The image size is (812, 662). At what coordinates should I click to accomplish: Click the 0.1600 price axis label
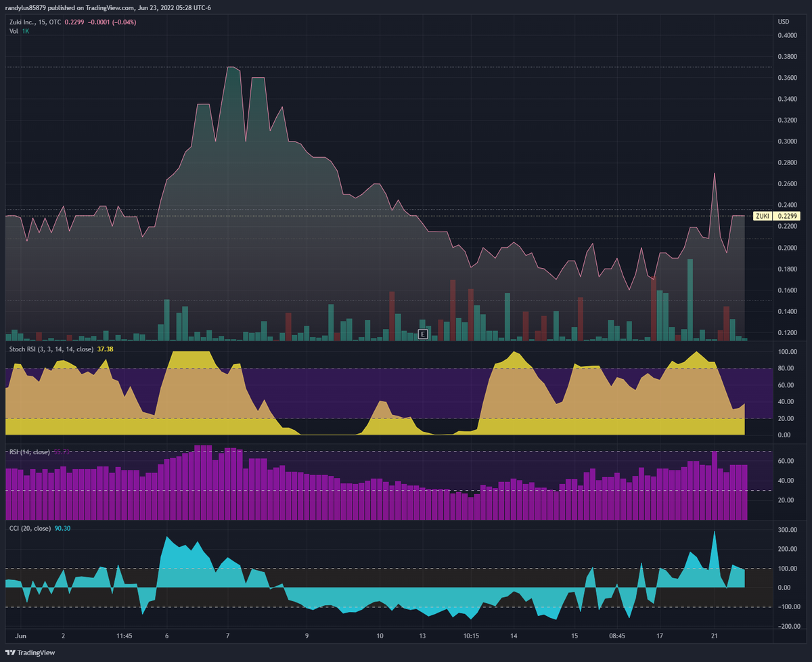(787, 290)
